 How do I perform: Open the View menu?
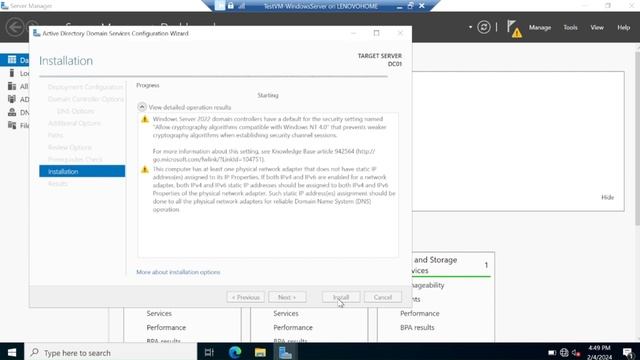click(x=597, y=27)
